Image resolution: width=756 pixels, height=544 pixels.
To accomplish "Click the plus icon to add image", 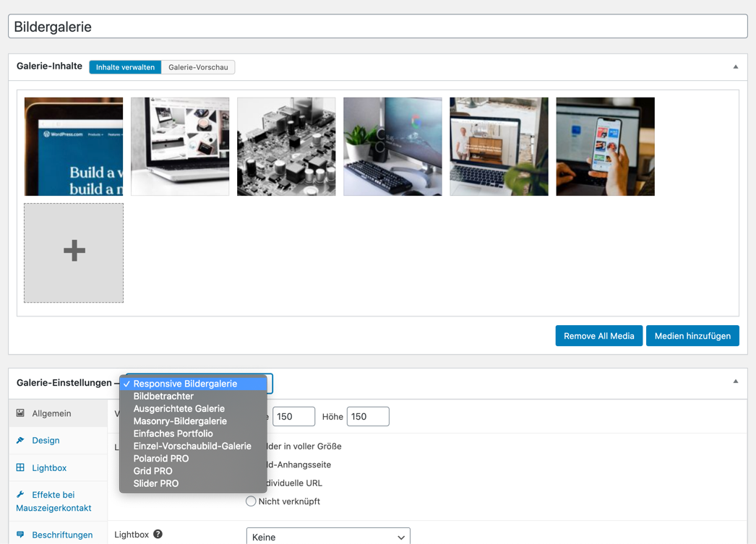I will coord(74,251).
